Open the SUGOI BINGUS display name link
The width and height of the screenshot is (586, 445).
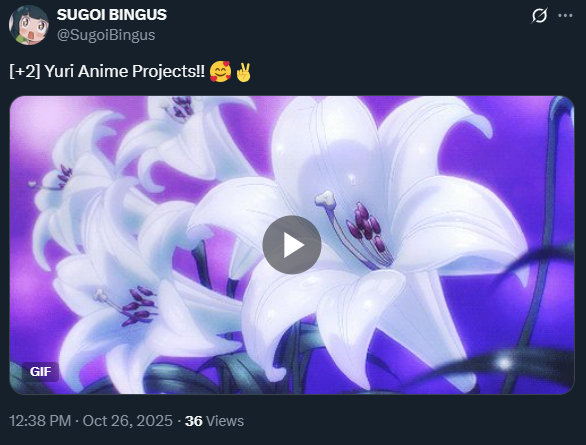point(112,15)
